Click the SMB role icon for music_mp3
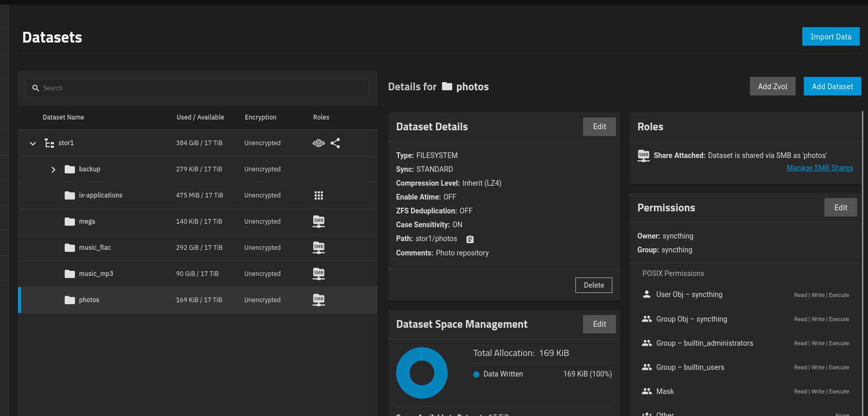This screenshot has height=416, width=868. [319, 274]
